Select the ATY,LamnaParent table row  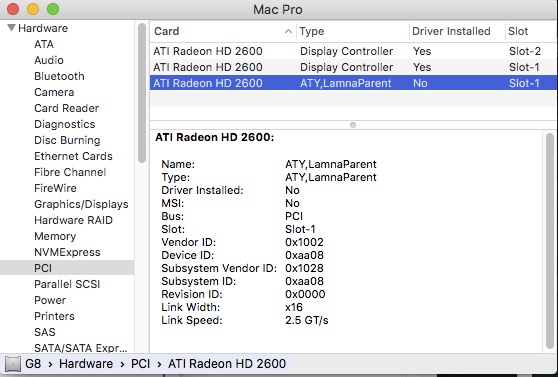[353, 83]
